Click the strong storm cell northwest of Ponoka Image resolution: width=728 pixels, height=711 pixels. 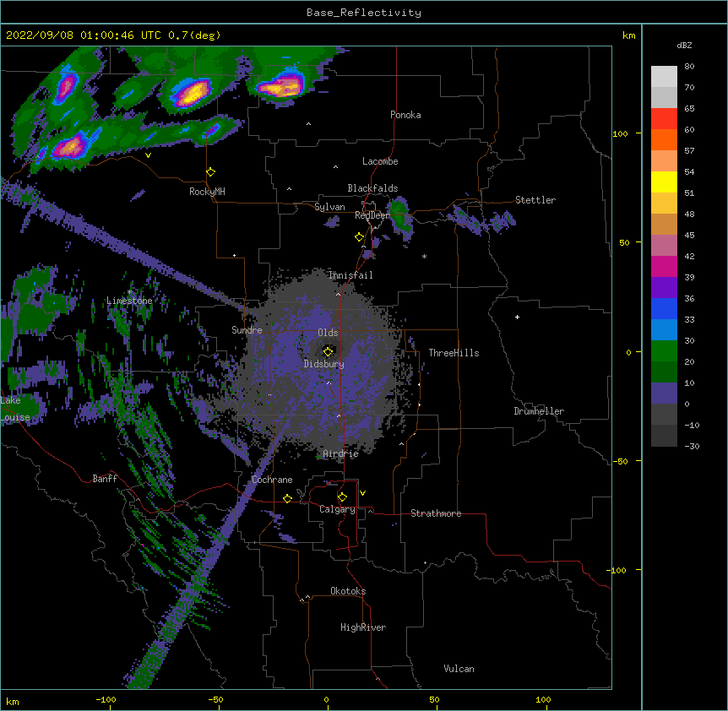tap(281, 86)
